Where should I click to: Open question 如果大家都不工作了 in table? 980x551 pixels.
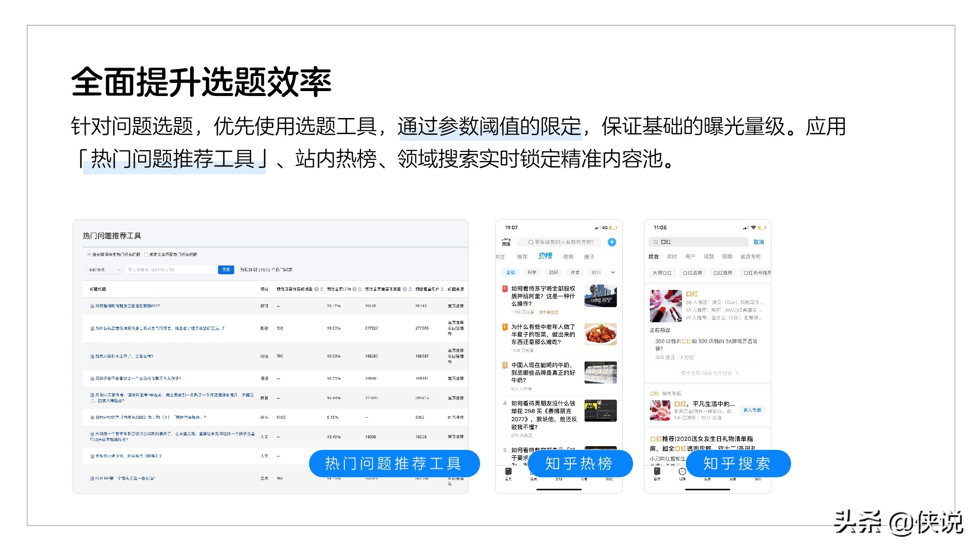[x=124, y=356]
